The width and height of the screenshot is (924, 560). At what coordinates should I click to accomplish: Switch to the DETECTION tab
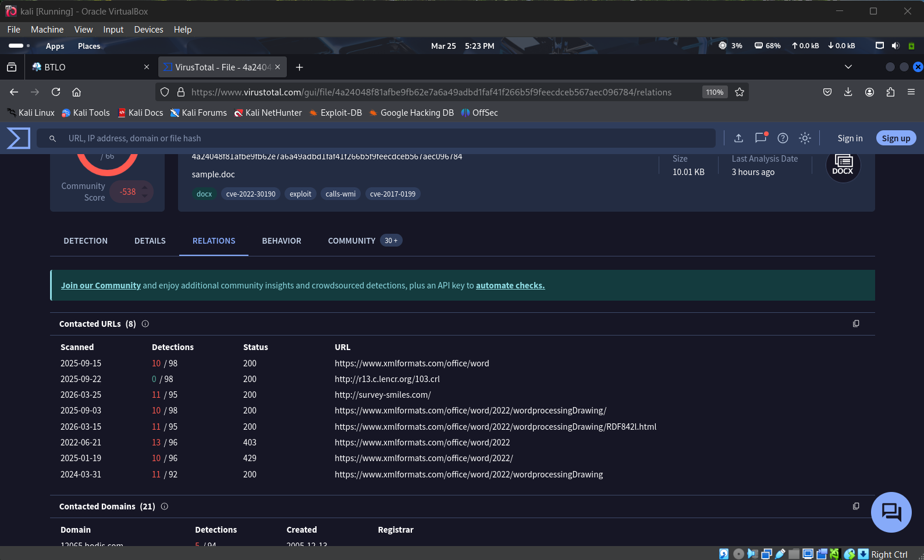pyautogui.click(x=86, y=241)
